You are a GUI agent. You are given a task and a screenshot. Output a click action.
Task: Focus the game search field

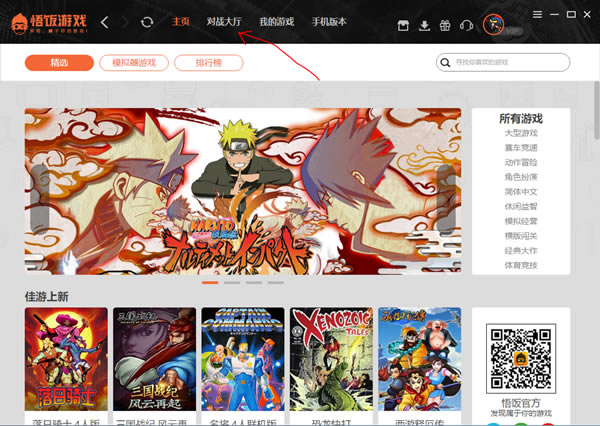[x=503, y=62]
